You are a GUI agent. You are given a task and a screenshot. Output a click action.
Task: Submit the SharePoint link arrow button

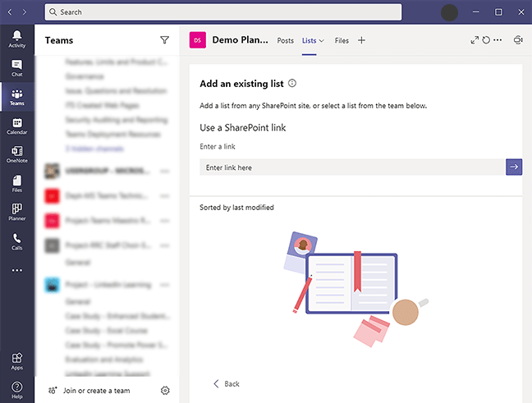pos(514,167)
